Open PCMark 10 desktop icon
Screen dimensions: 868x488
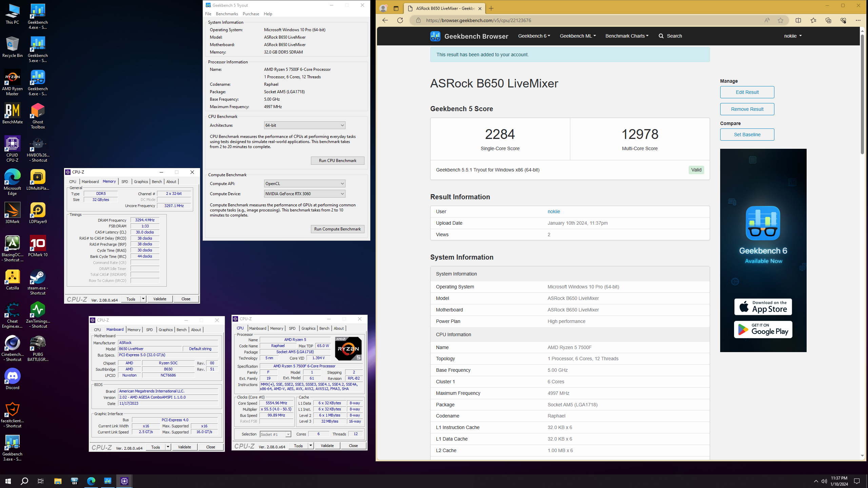pyautogui.click(x=38, y=246)
